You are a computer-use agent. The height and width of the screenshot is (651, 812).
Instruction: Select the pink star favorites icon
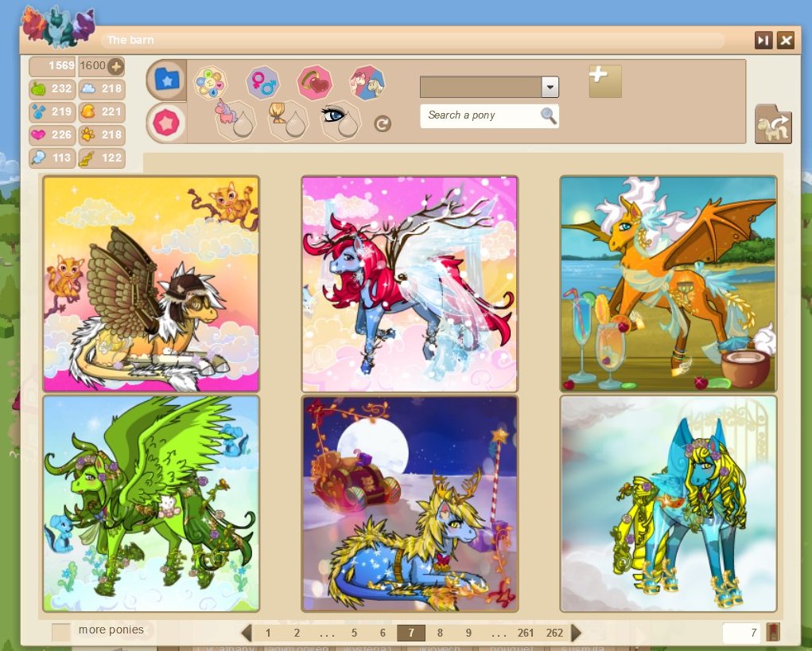click(166, 123)
